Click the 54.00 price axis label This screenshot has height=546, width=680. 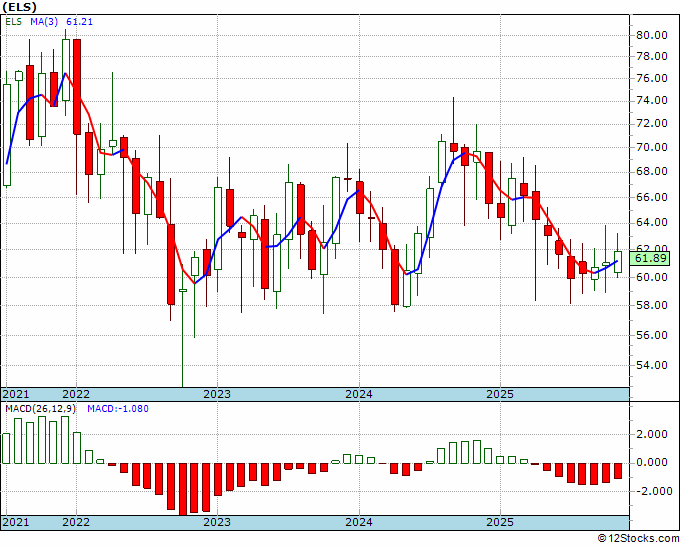click(651, 365)
